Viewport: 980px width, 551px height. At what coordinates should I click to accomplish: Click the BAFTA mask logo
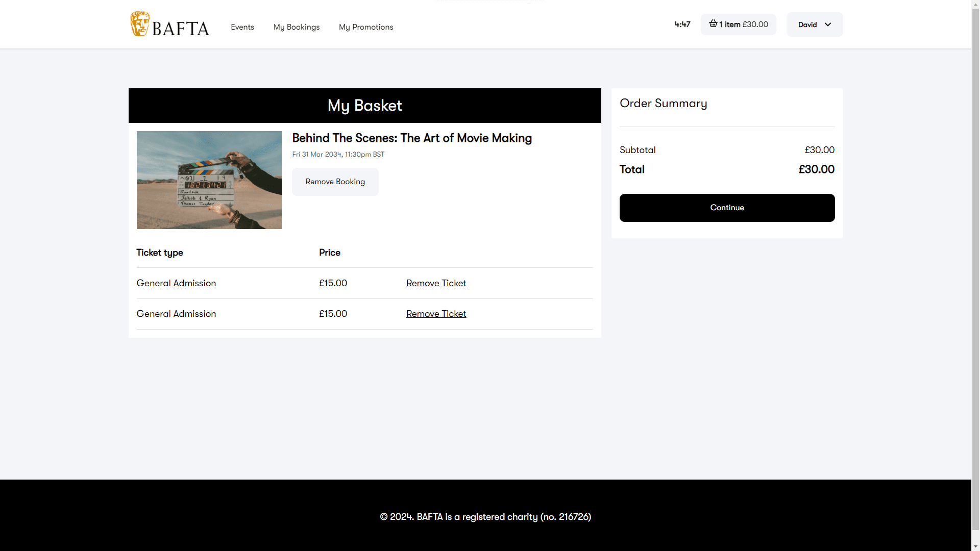pos(140,24)
